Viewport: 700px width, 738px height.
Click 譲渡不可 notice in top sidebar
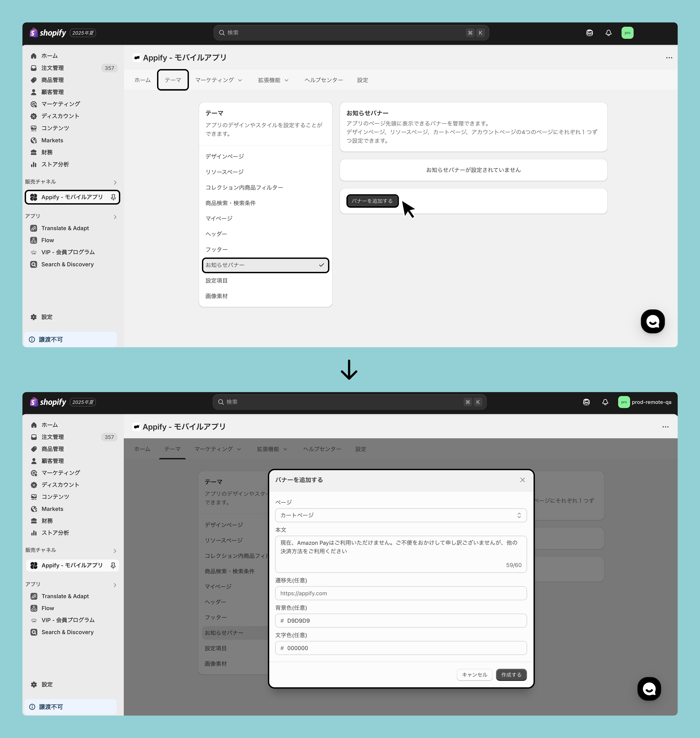click(x=70, y=340)
